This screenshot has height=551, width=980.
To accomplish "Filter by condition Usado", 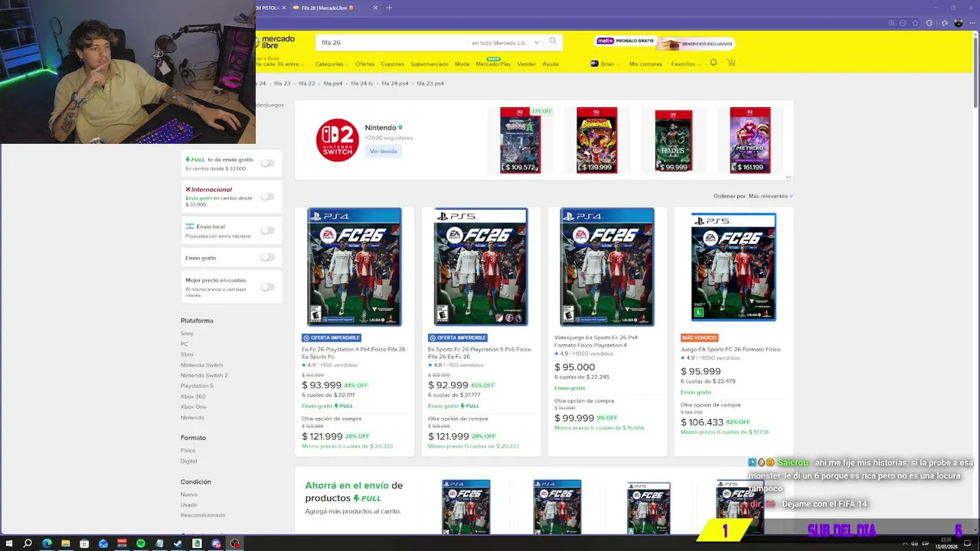I will coord(188,505).
